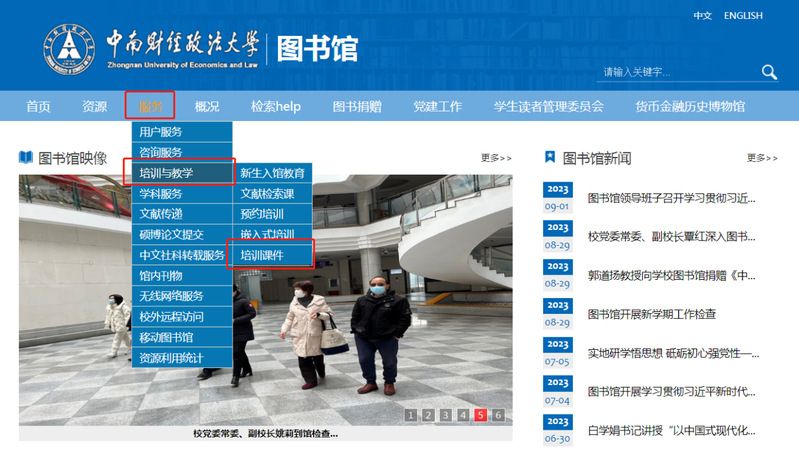Open news 图书馆开展新学期工作检查
This screenshot has width=799, height=455.
point(651,314)
